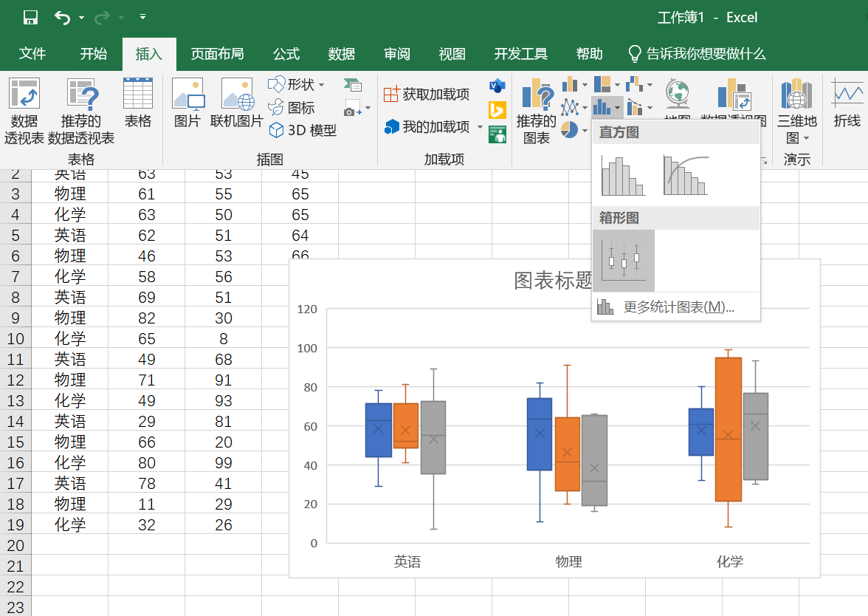Select the gray box in the 物理 group
This screenshot has width=868, height=616.
pos(595,460)
